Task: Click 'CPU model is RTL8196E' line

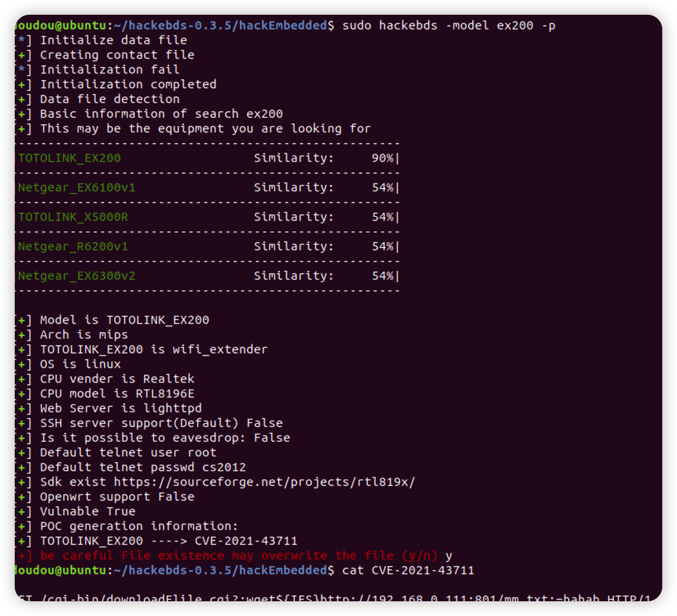Action: click(x=117, y=393)
